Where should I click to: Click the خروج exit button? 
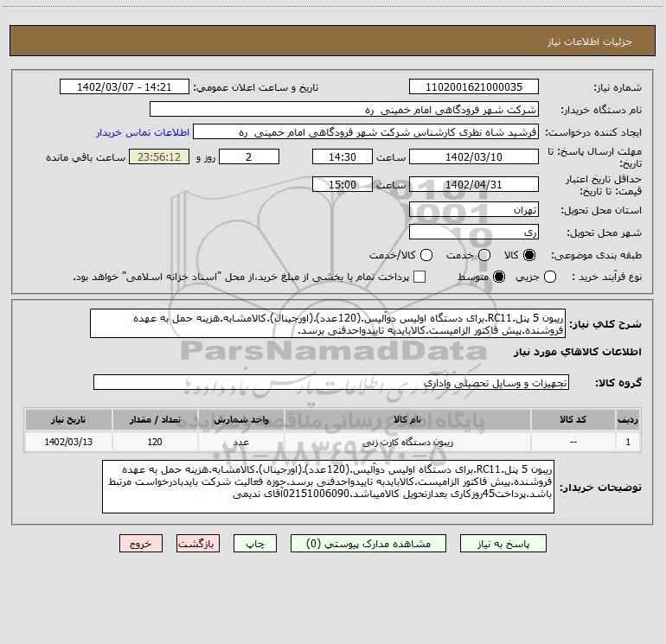[141, 544]
